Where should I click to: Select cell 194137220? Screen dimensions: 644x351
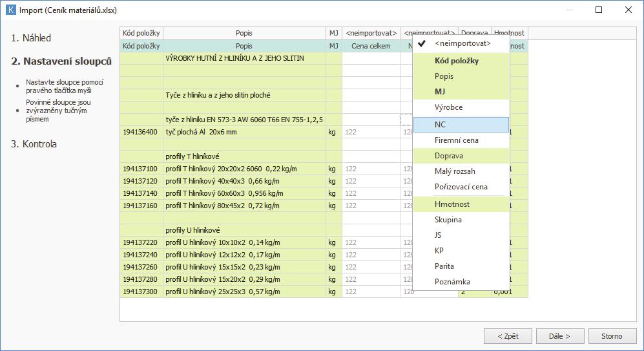coord(141,242)
